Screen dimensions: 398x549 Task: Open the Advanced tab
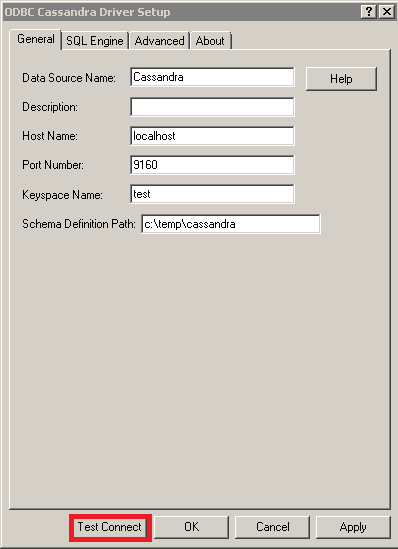tap(160, 41)
